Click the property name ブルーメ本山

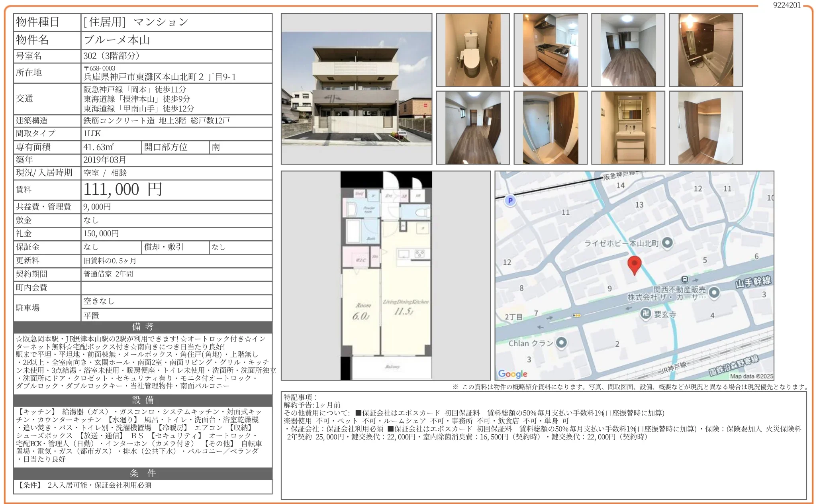(x=117, y=40)
